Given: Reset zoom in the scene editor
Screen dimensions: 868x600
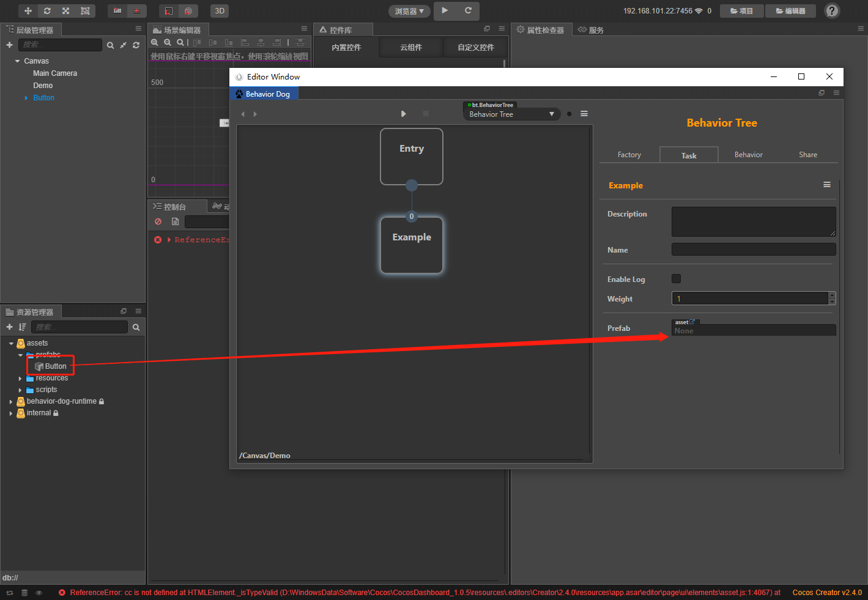Looking at the screenshot, I should [180, 42].
